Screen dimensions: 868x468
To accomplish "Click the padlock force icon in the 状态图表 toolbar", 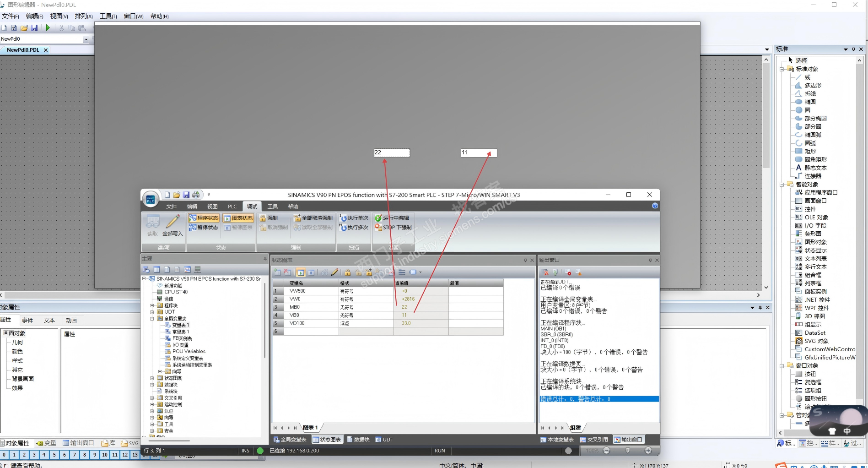I will pyautogui.click(x=348, y=272).
